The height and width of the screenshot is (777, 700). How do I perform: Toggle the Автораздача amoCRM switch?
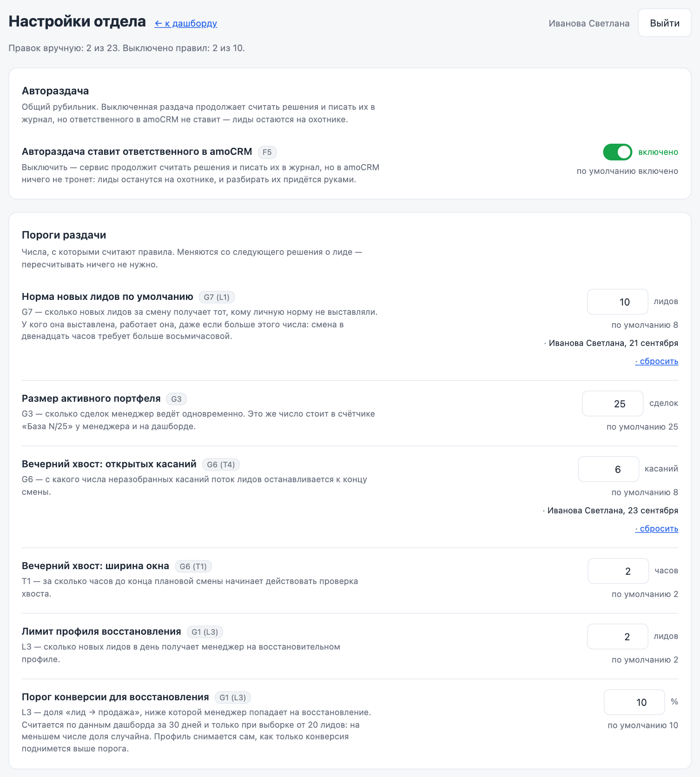[x=617, y=152]
